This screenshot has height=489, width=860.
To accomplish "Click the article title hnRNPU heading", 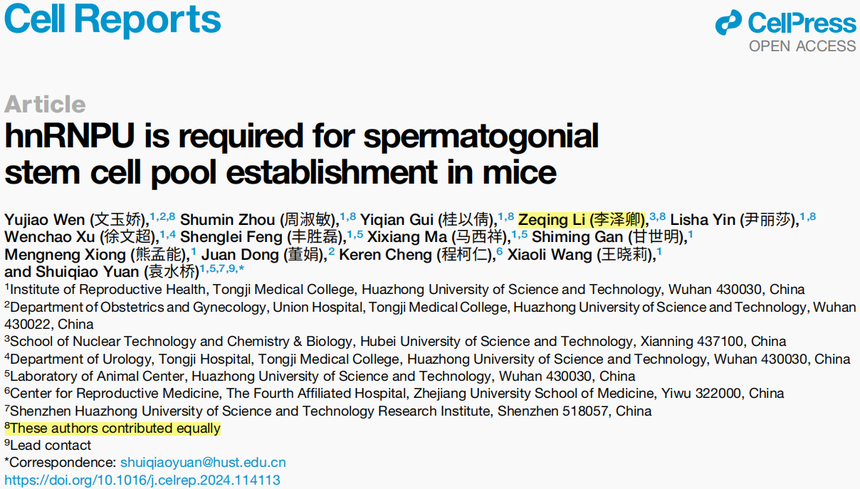I will click(x=302, y=154).
